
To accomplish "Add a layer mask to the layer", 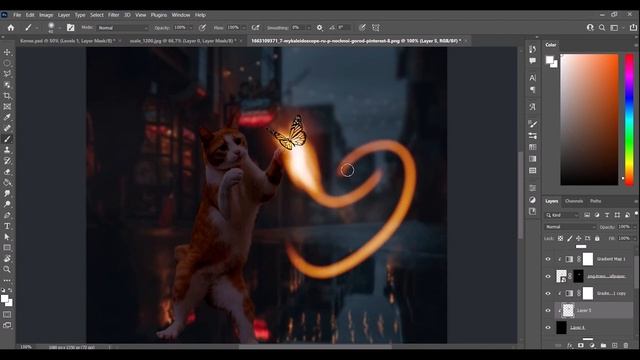I will (581, 345).
